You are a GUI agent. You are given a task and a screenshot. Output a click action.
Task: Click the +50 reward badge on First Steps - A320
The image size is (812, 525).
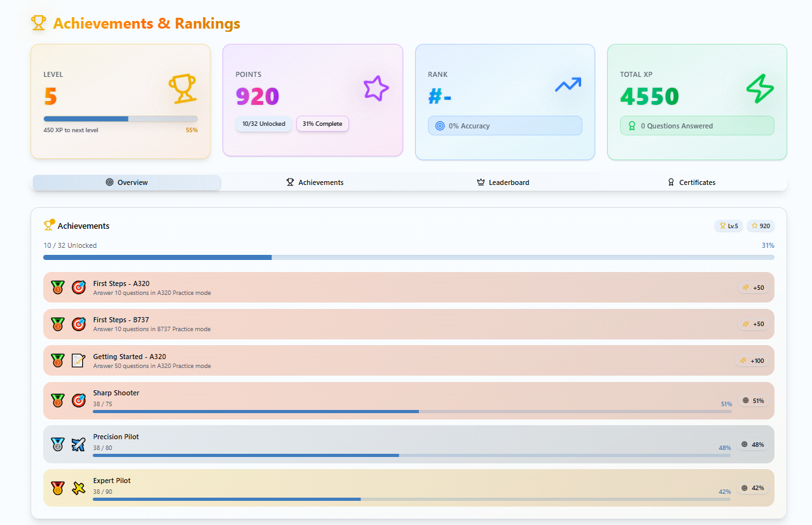click(754, 288)
